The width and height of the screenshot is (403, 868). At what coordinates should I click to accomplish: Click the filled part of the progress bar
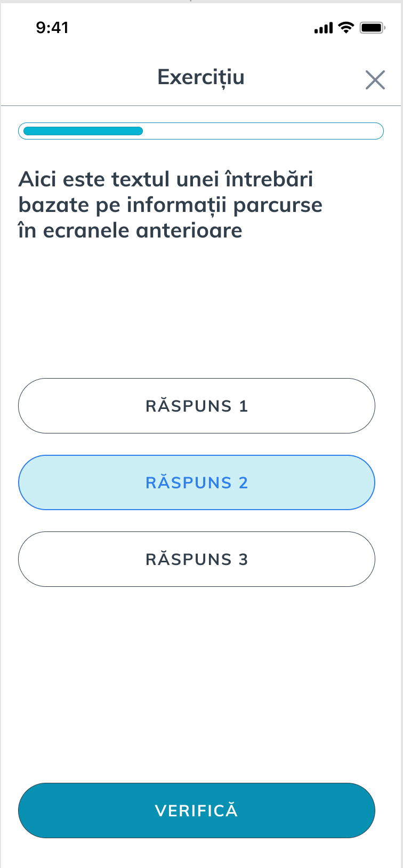(x=83, y=131)
